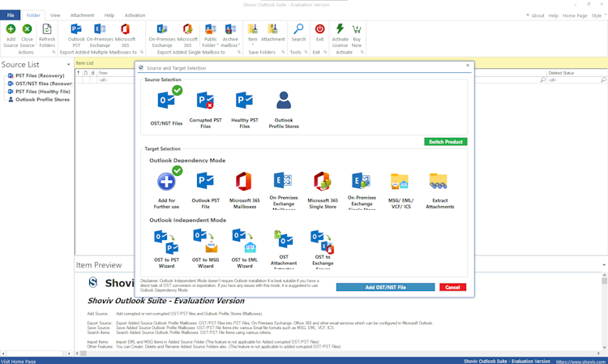The height and width of the screenshot is (364, 608).
Task: Export single mailbox to Public Folder
Action: point(210,36)
